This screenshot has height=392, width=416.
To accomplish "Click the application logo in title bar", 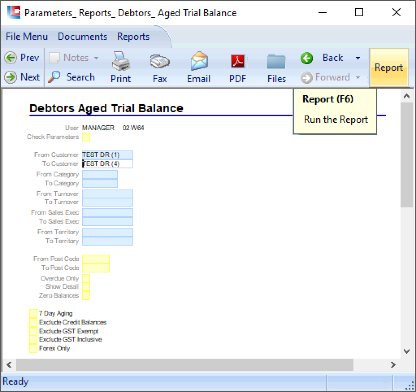I will coord(14,13).
